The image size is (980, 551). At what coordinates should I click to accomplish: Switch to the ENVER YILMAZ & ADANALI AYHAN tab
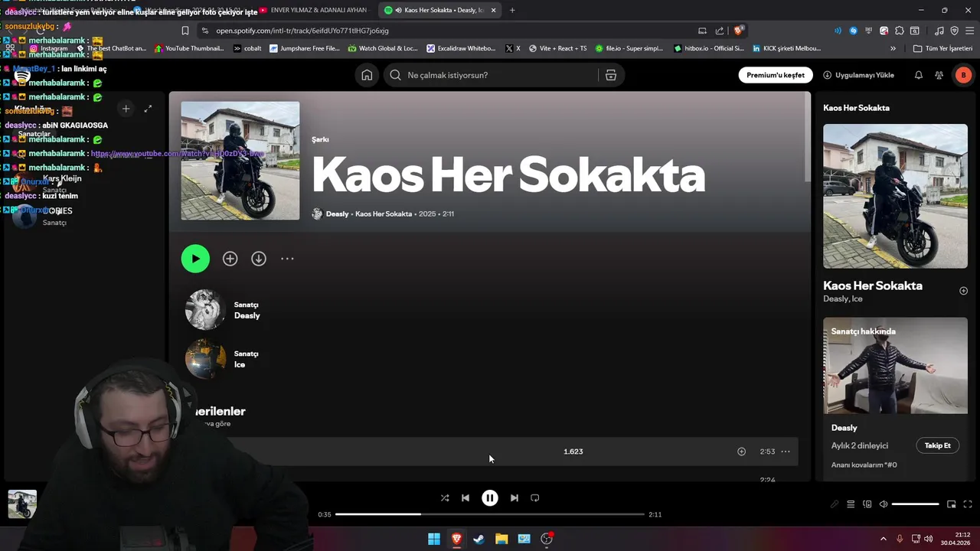point(313,10)
